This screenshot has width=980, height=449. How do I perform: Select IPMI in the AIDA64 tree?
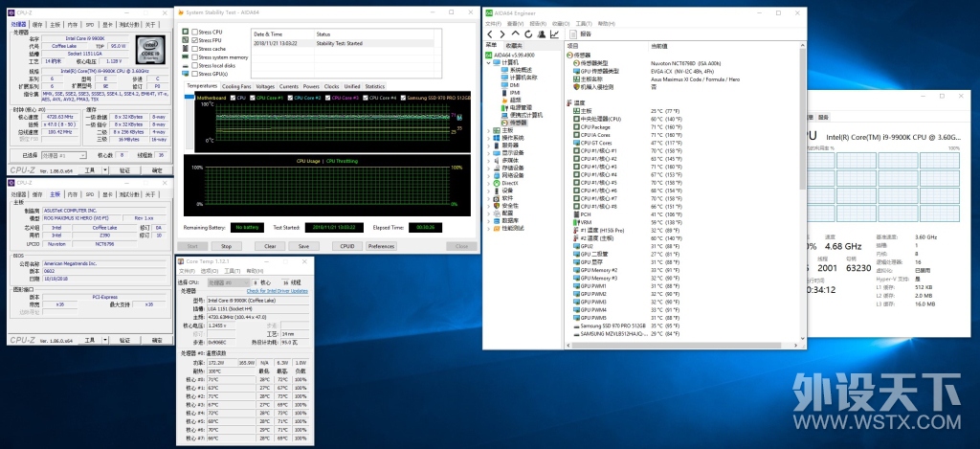(x=511, y=93)
